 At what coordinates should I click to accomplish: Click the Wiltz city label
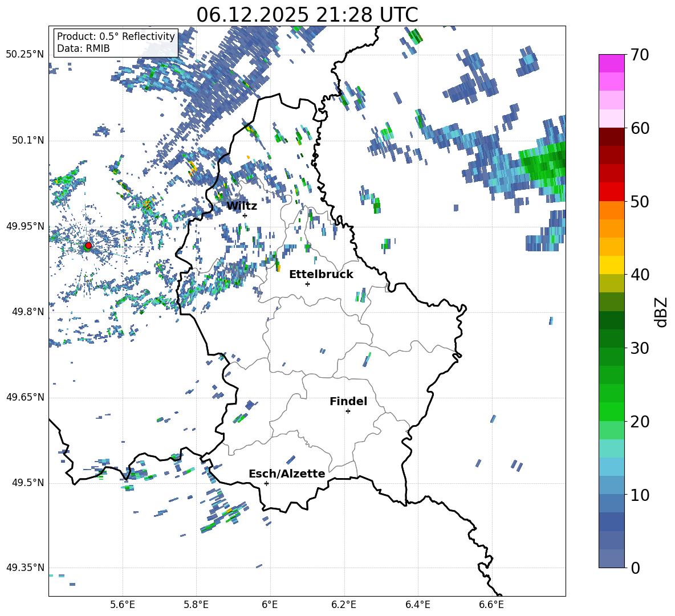click(242, 206)
